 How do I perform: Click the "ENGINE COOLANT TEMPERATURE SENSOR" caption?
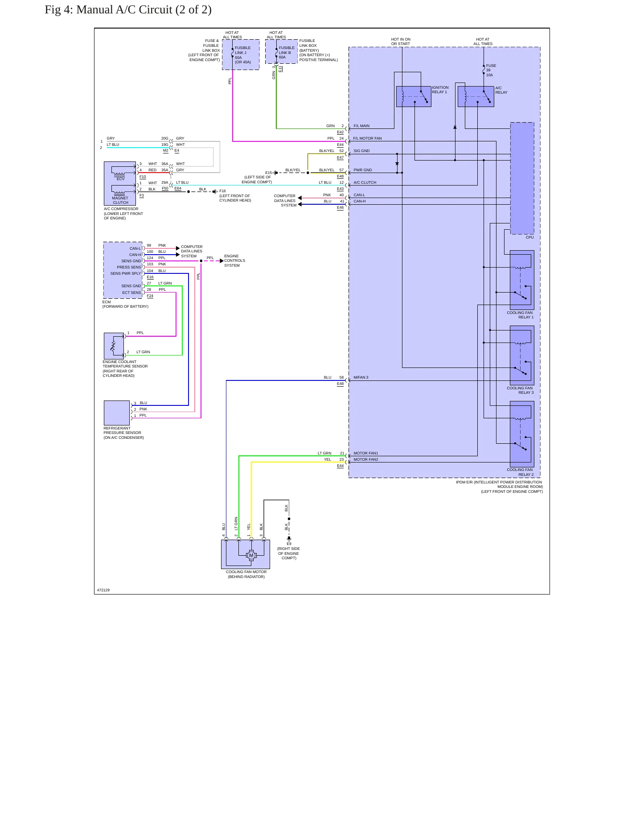click(x=125, y=364)
